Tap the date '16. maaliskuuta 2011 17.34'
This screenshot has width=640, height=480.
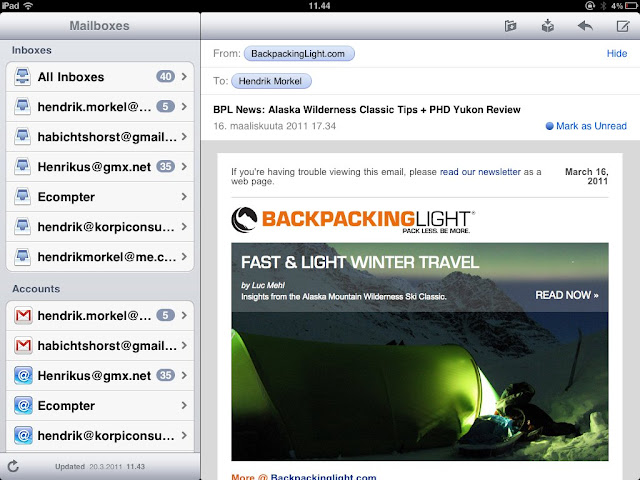[x=275, y=126]
